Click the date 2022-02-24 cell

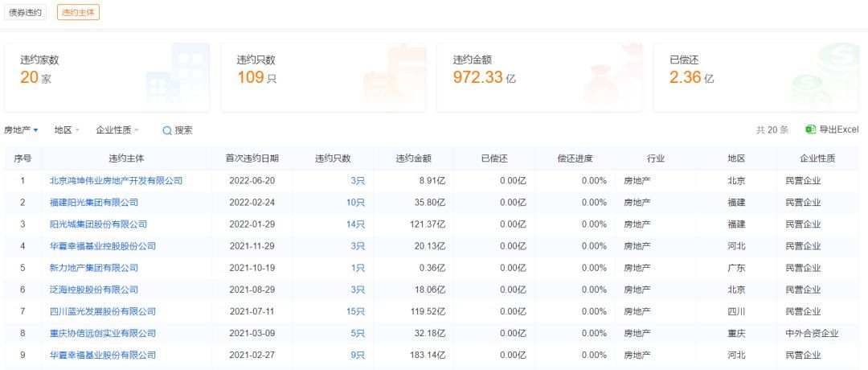252,202
